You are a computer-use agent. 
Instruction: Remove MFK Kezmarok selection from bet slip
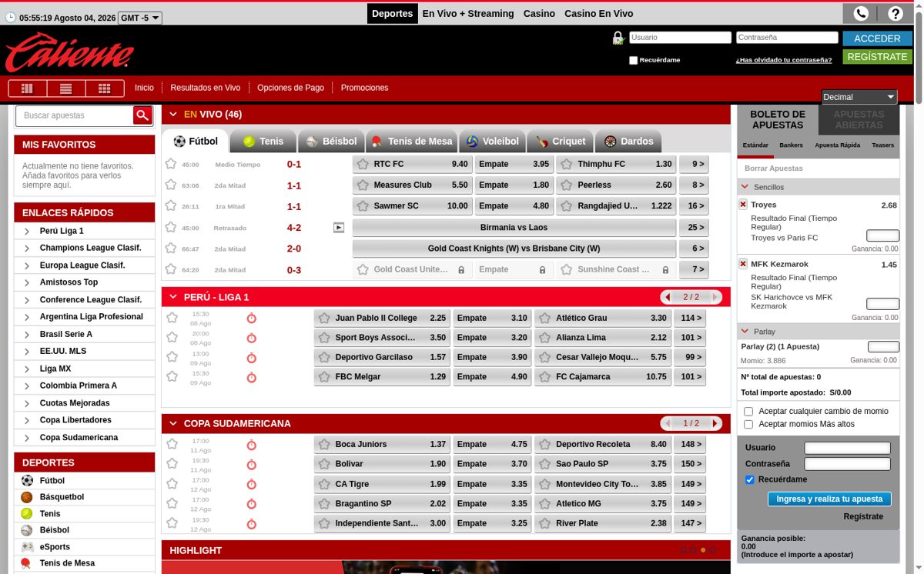(743, 264)
